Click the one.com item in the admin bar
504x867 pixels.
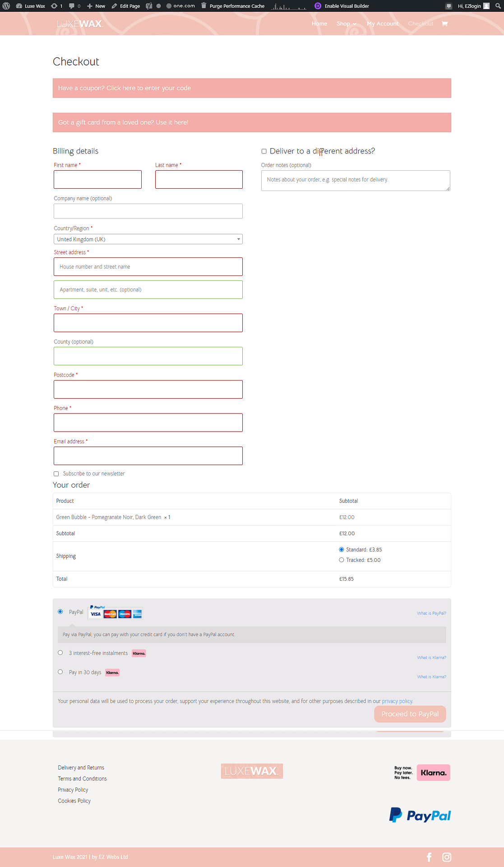pos(180,6)
